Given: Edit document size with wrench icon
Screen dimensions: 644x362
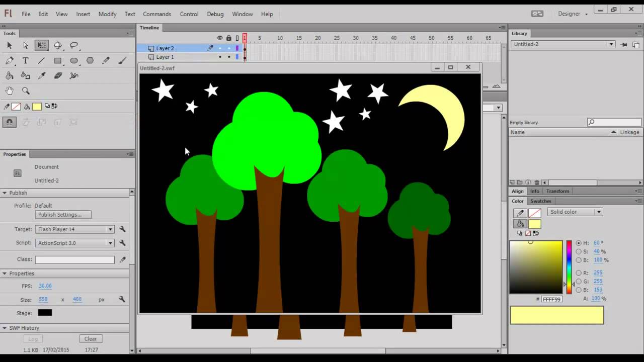Looking at the screenshot, I should 122,299.
